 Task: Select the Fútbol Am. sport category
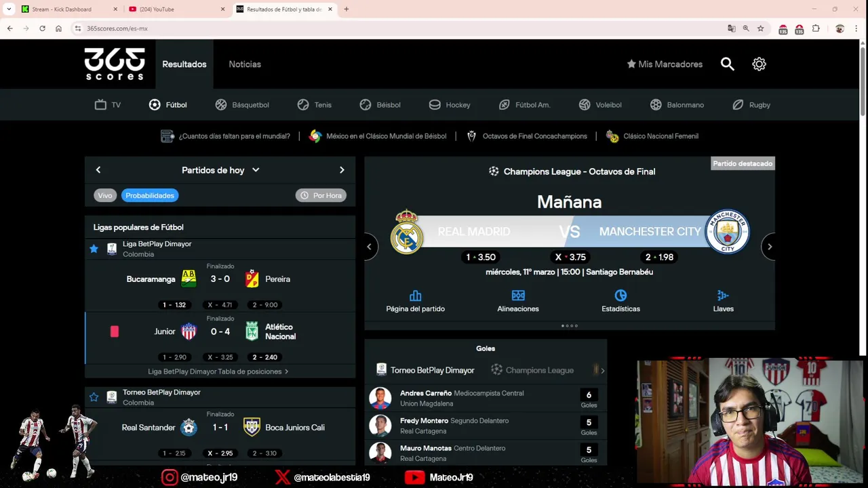524,105
